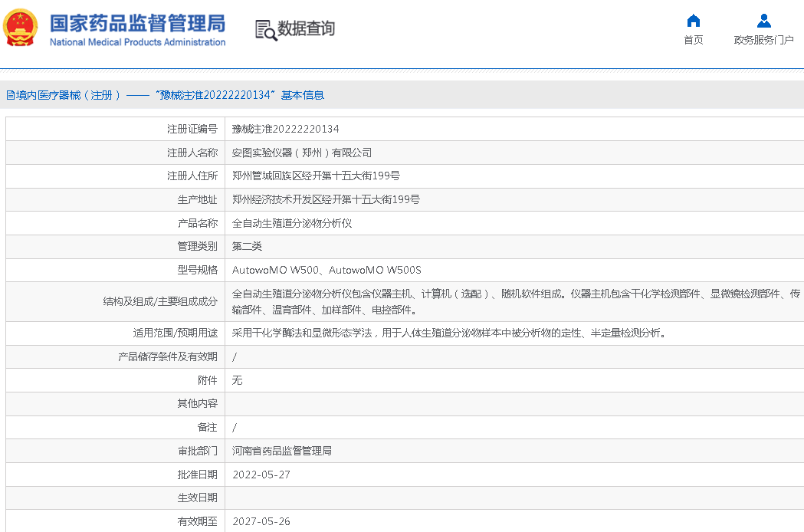Click the 生产地址 label
The width and height of the screenshot is (804, 532).
198,199
